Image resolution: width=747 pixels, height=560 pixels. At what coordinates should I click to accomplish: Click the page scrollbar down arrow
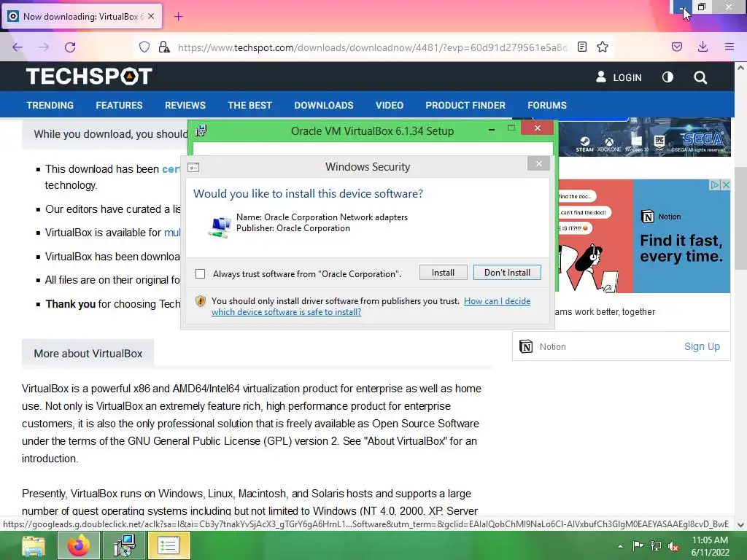740,525
